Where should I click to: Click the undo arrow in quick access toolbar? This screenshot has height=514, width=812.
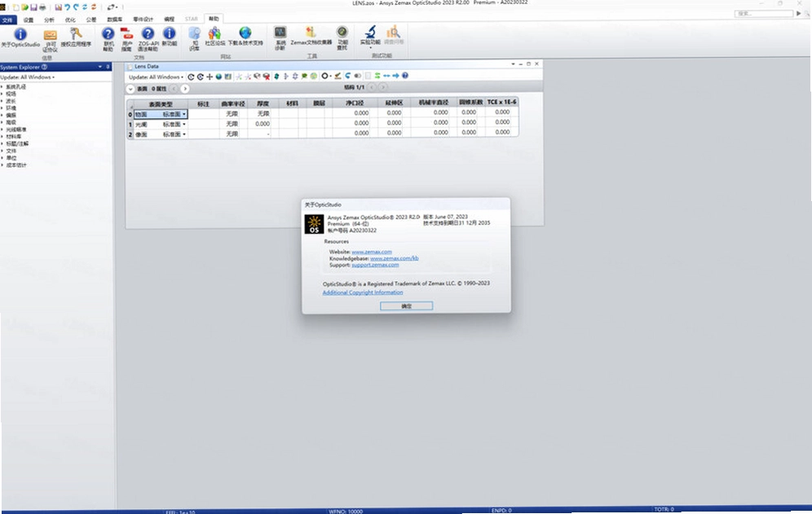(68, 8)
